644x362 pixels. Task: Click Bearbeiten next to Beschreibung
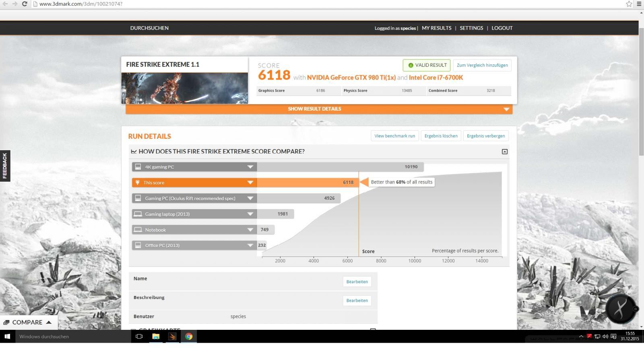click(x=357, y=300)
